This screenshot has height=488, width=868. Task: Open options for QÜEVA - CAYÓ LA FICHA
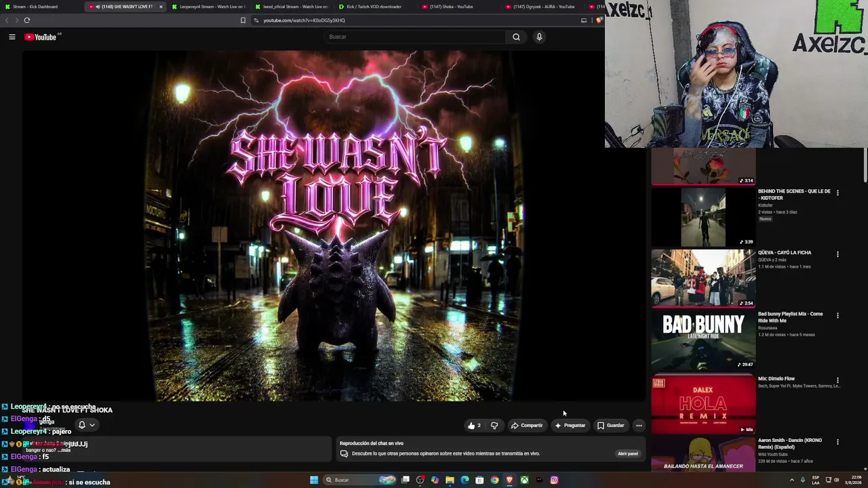coord(837,254)
